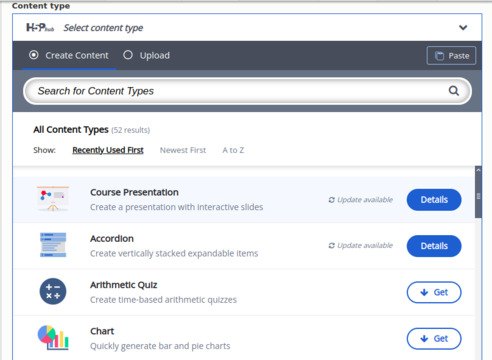Click the Paste button
Screen dimensions: 492x360
(451, 56)
